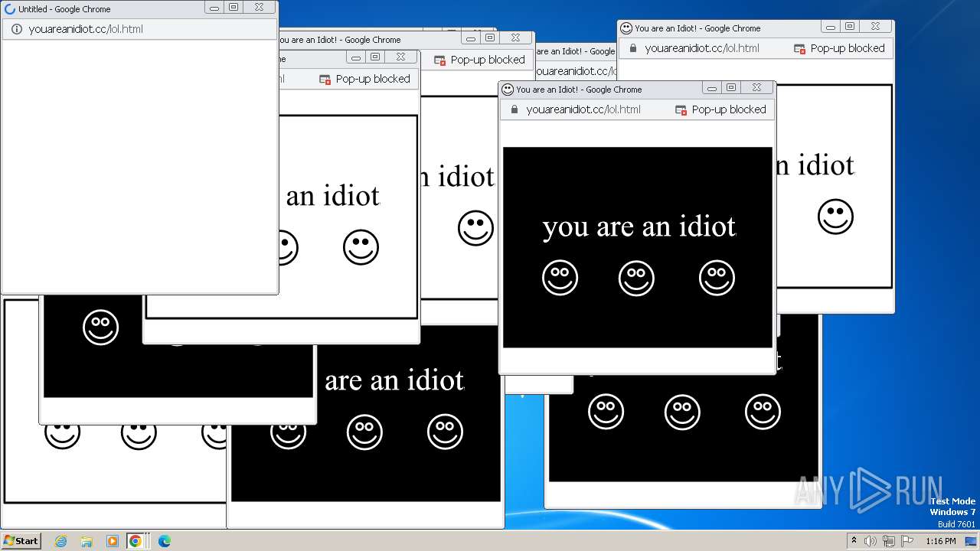Click the right smiley in the frontmost black page
This screenshot has height=551, width=980.
pyautogui.click(x=717, y=278)
